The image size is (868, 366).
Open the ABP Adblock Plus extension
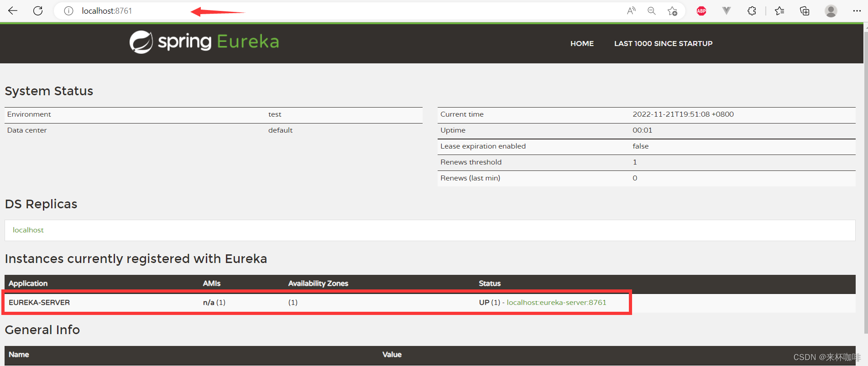pyautogui.click(x=701, y=11)
